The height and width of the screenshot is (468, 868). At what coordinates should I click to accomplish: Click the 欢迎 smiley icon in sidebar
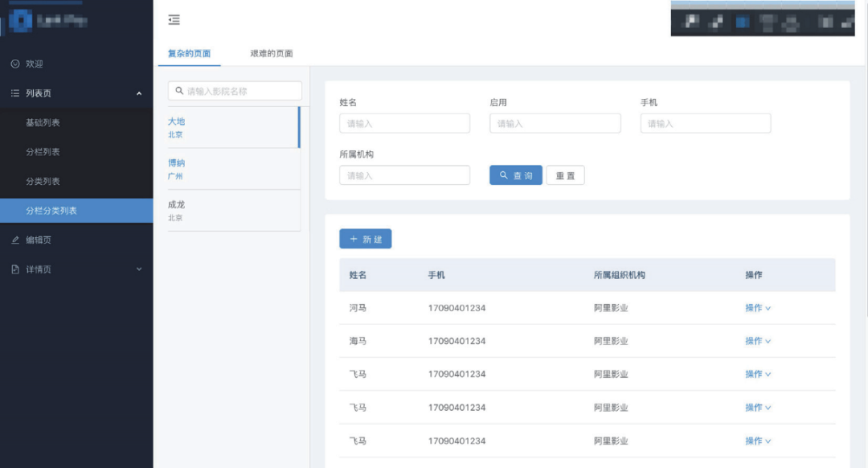tap(15, 64)
